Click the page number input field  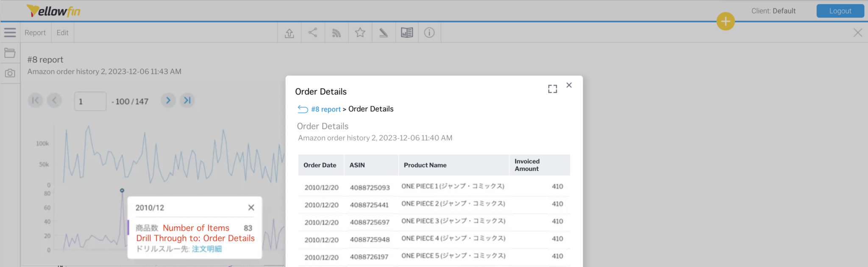point(90,101)
